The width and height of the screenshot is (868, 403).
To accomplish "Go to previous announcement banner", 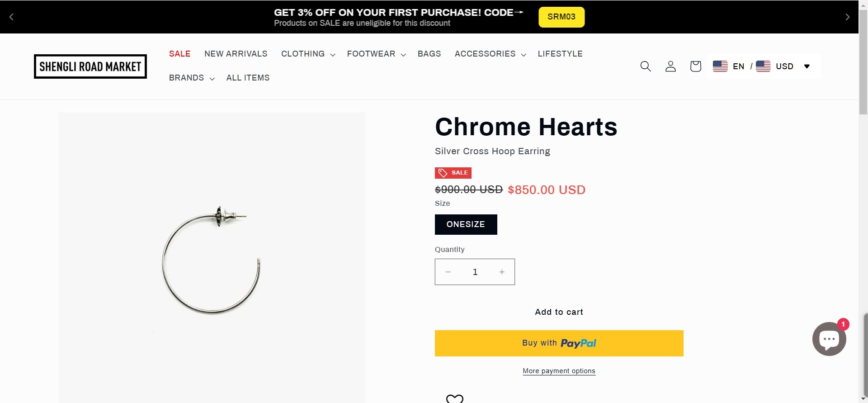I will coord(12,17).
